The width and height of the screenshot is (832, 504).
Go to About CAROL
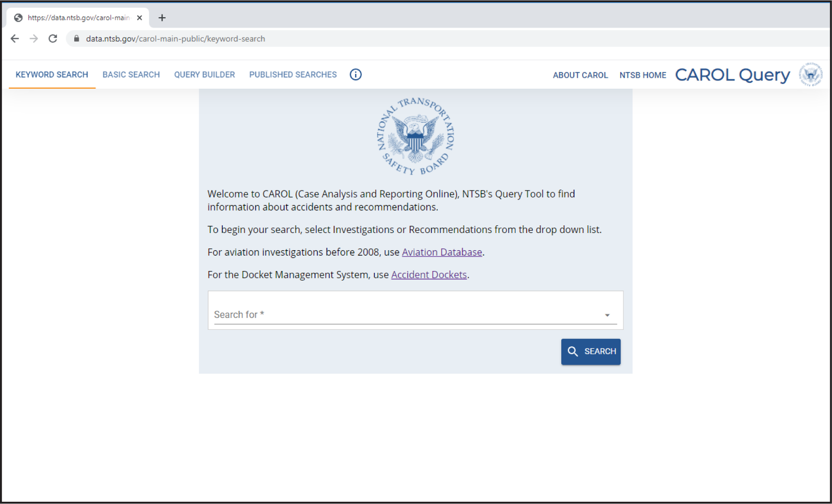580,75
